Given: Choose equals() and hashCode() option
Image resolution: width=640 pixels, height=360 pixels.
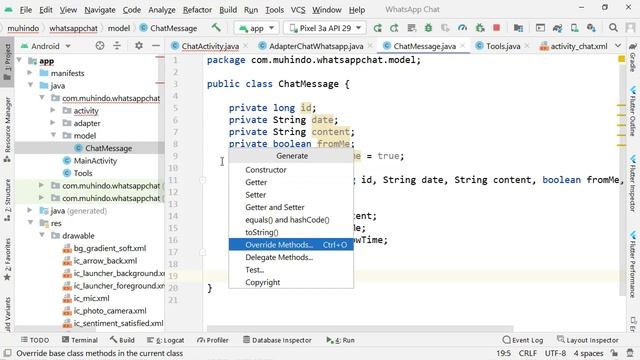Looking at the screenshot, I should tap(291, 220).
